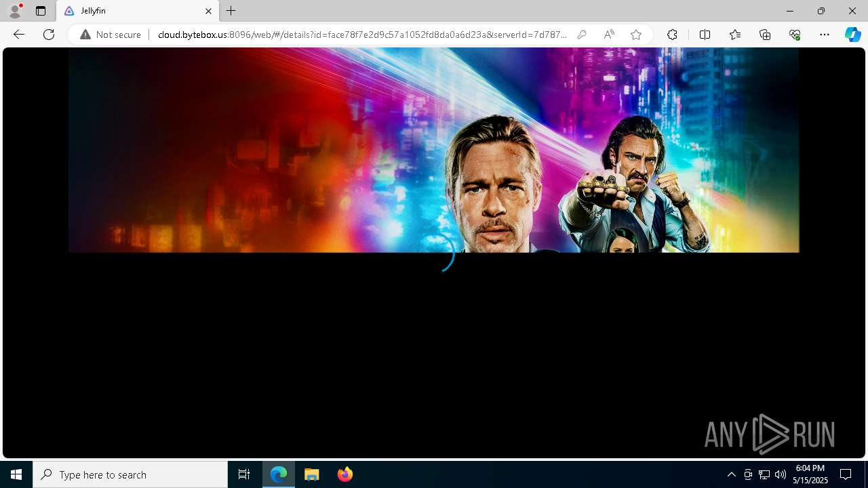Go back to the previous page
The image size is (868, 488).
click(19, 35)
